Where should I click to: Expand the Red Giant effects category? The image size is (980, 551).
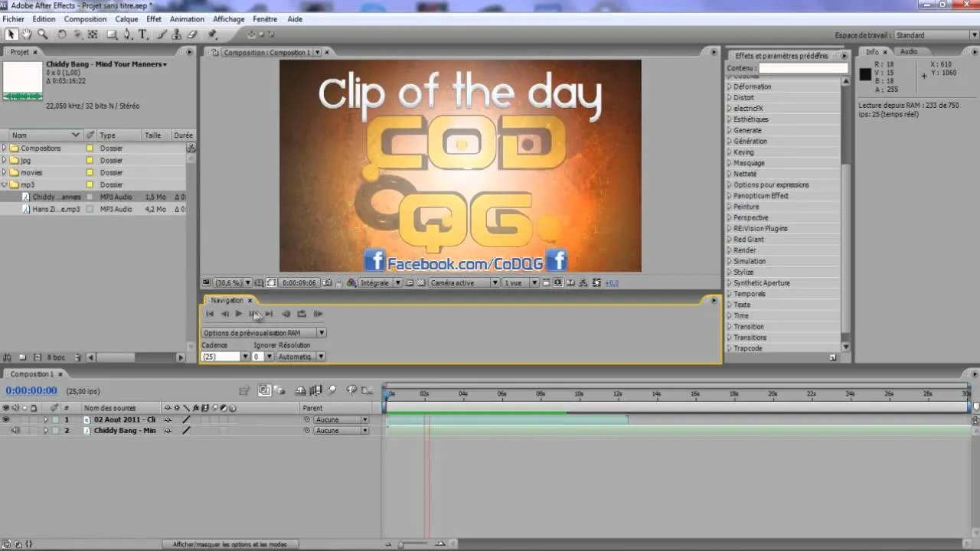pos(730,240)
